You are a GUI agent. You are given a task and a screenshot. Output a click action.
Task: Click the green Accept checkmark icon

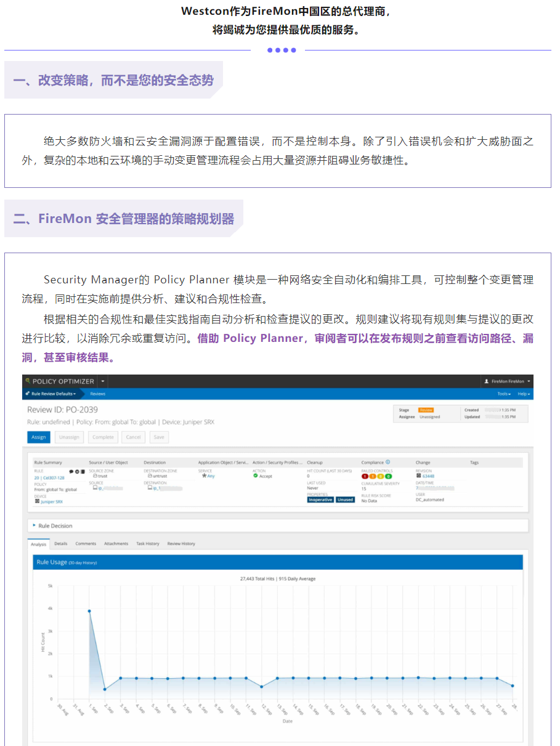pyautogui.click(x=255, y=476)
